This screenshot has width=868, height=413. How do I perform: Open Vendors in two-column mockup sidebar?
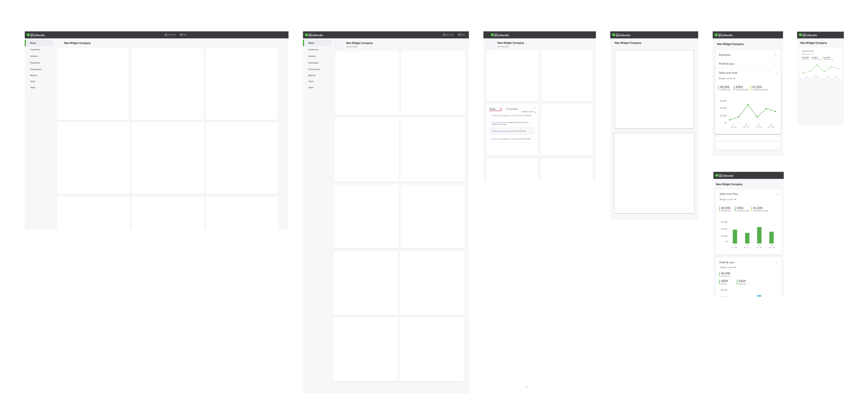pos(312,56)
